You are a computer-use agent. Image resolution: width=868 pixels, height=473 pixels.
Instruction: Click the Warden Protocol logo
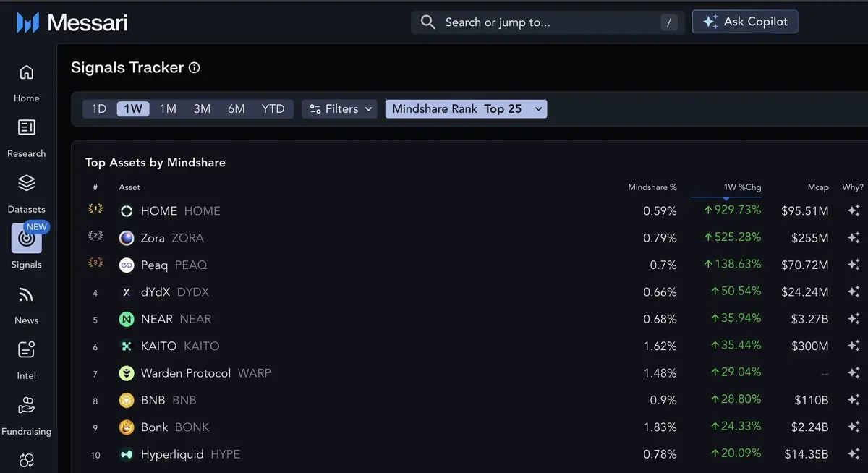pos(127,373)
